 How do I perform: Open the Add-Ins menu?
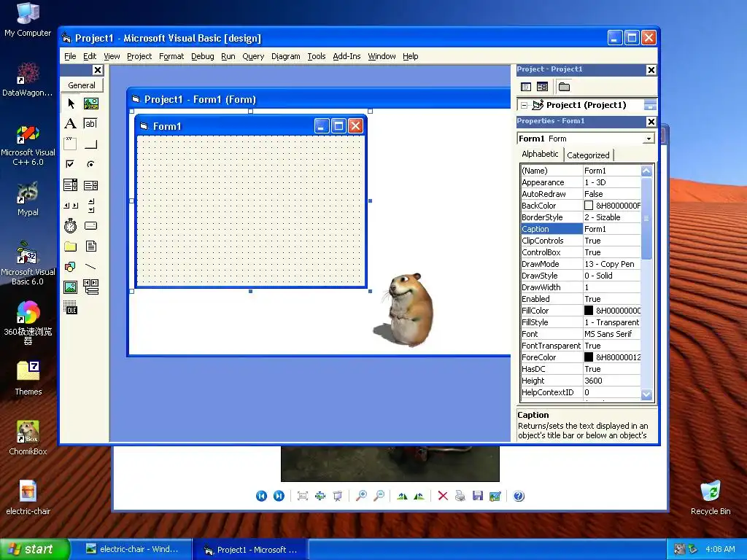click(347, 56)
